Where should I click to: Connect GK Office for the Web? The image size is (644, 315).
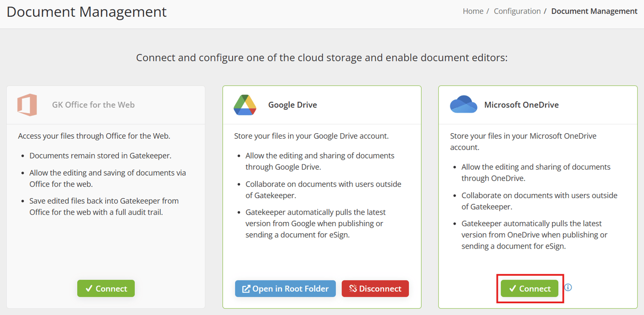(106, 288)
